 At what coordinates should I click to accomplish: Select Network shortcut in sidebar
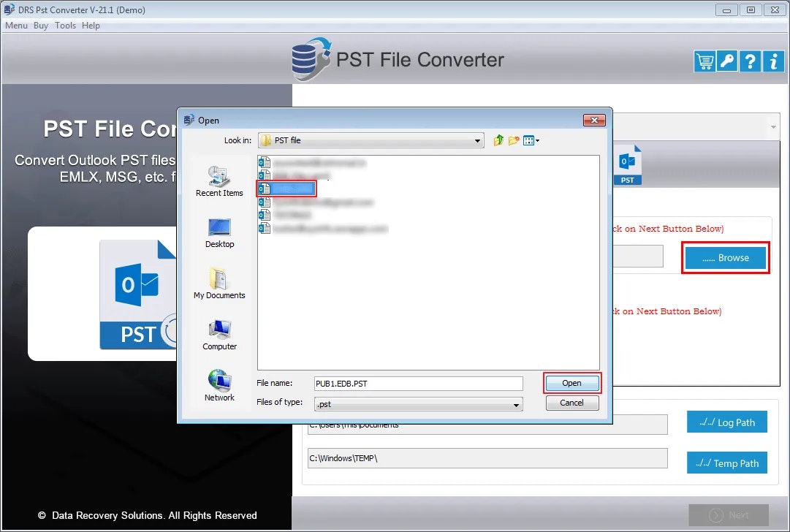tap(219, 386)
